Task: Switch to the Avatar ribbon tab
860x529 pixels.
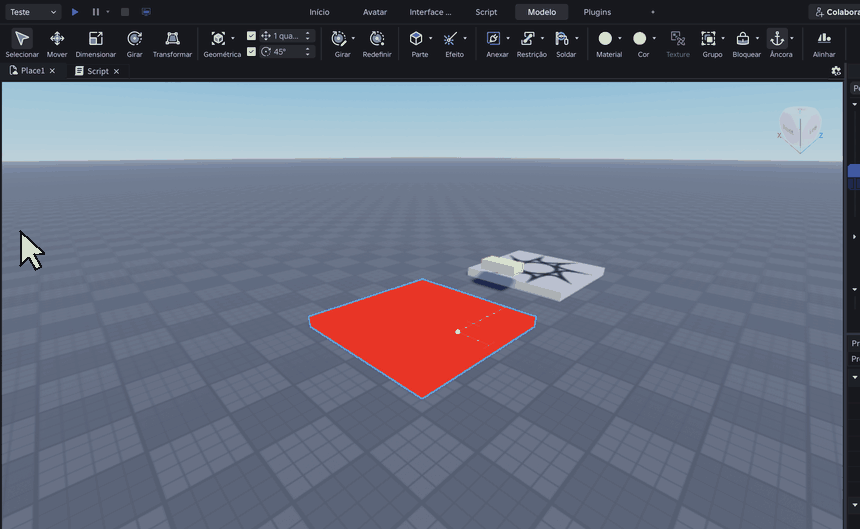Action: pyautogui.click(x=375, y=12)
